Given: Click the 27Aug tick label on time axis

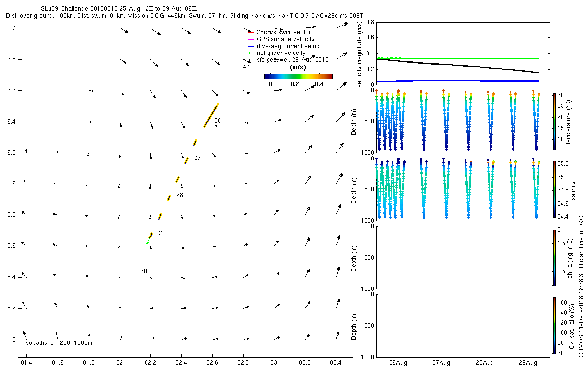Looking at the screenshot, I should coord(441,363).
